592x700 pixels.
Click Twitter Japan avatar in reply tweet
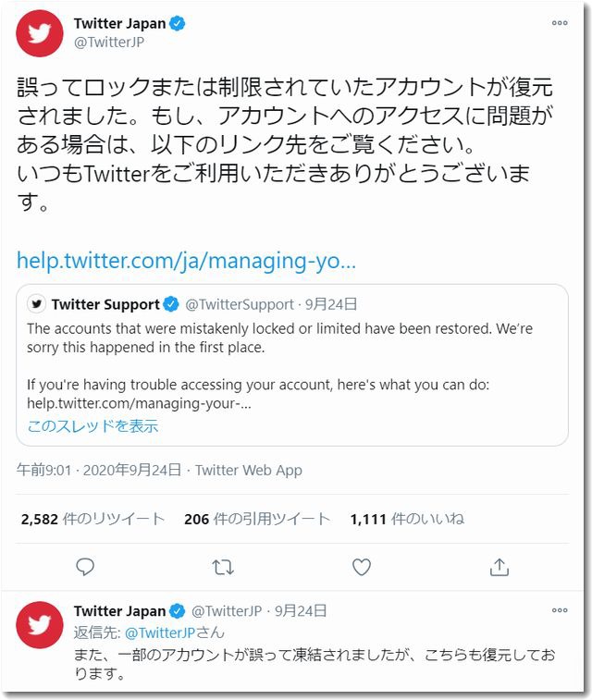click(40, 624)
